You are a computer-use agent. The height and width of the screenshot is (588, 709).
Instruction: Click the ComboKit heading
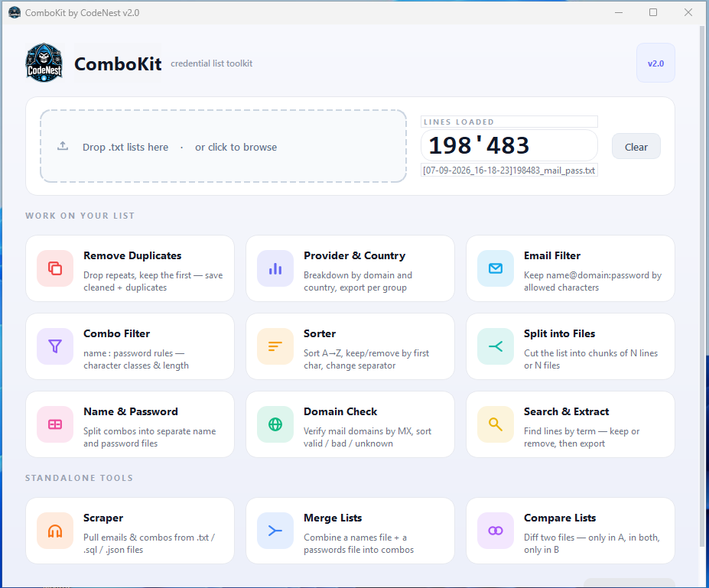coord(118,63)
